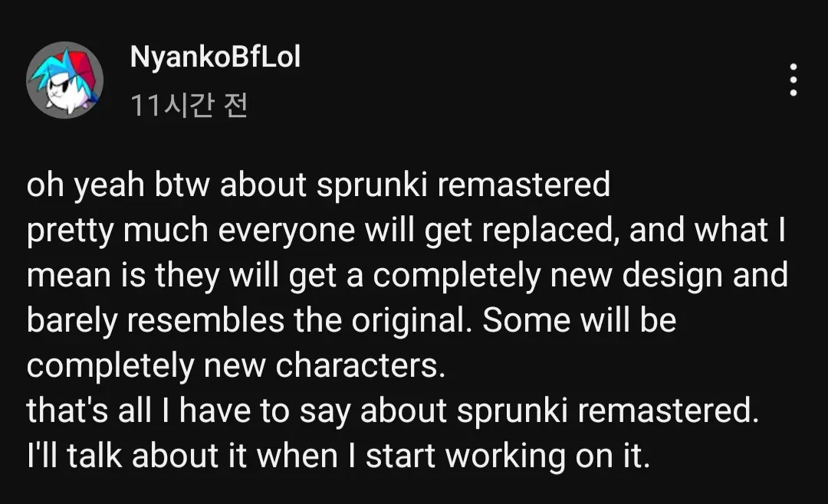Click the line mentioning 'sprunki remastered'

tap(318, 185)
